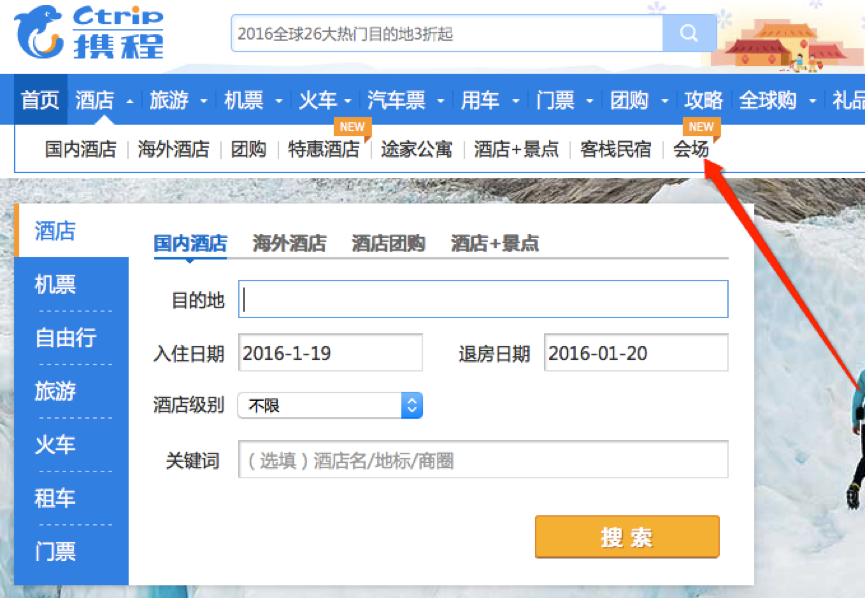Screen dimensions: 865x598
Task: Expand the 汽车票 nav dropdown arrow
Action: [441, 102]
